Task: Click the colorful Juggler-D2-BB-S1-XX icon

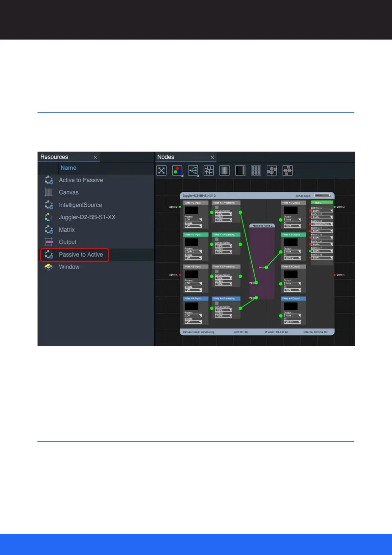Action: point(49,217)
